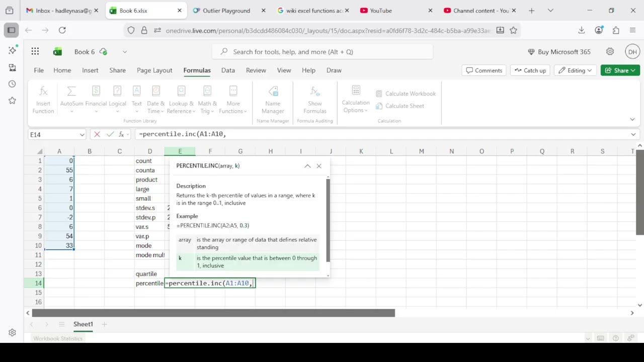Image resolution: width=644 pixels, height=362 pixels.
Task: Open Math & Trig functions
Action: pyautogui.click(x=207, y=100)
